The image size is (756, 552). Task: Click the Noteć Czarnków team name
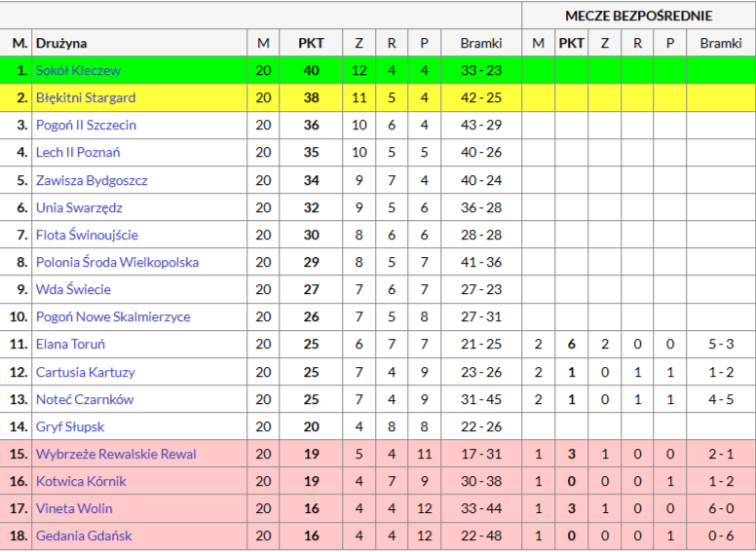click(85, 399)
